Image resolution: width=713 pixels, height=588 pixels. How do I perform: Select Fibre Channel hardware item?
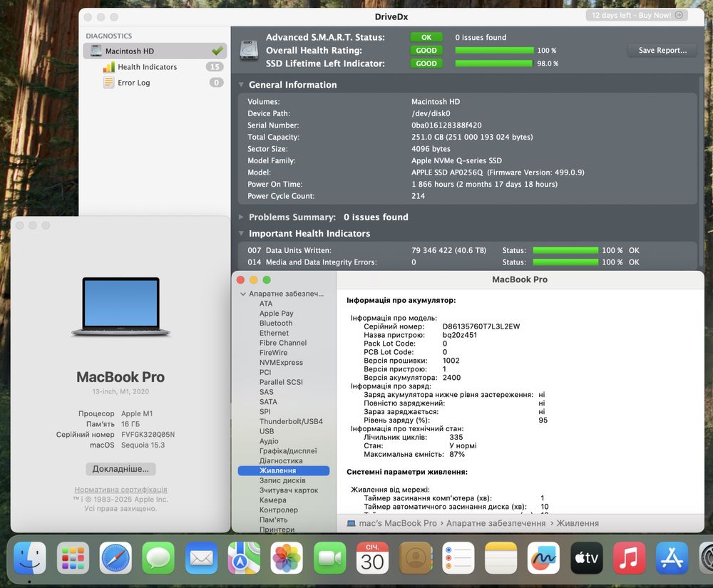tap(283, 343)
